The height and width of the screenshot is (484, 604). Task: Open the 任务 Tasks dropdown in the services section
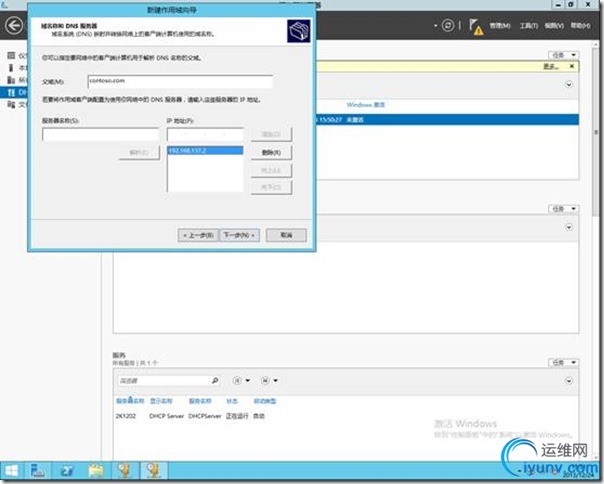tap(564, 363)
